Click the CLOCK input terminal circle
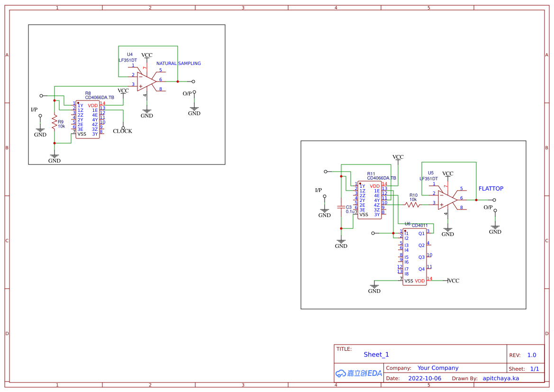 [123, 128]
